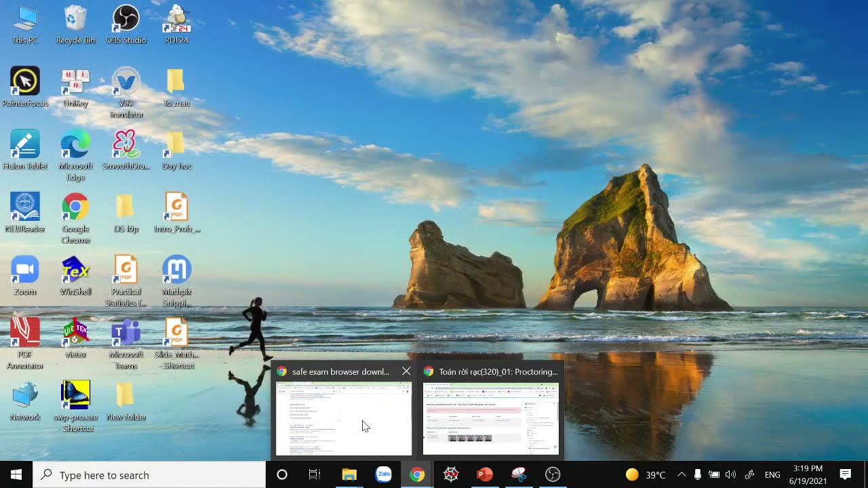Open Microsoft Edge desktop icon

[75, 156]
